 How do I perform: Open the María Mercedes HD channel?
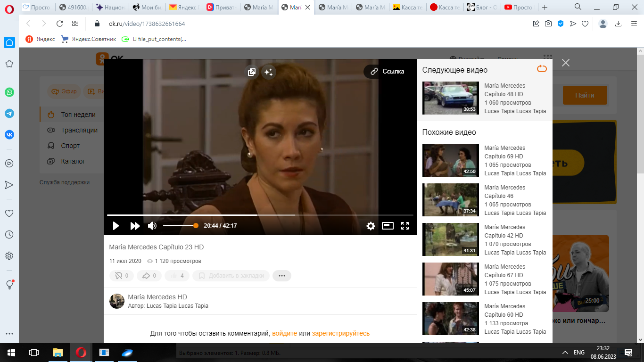(x=157, y=297)
